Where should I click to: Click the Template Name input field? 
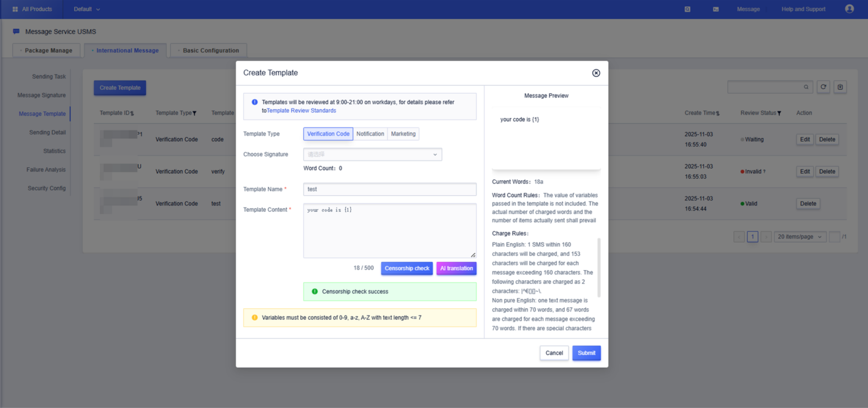[390, 189]
